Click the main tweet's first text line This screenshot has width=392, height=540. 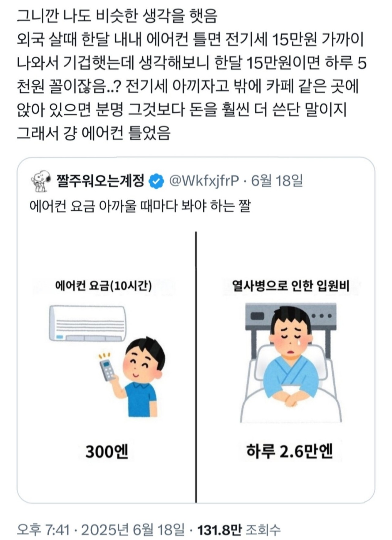(117, 17)
